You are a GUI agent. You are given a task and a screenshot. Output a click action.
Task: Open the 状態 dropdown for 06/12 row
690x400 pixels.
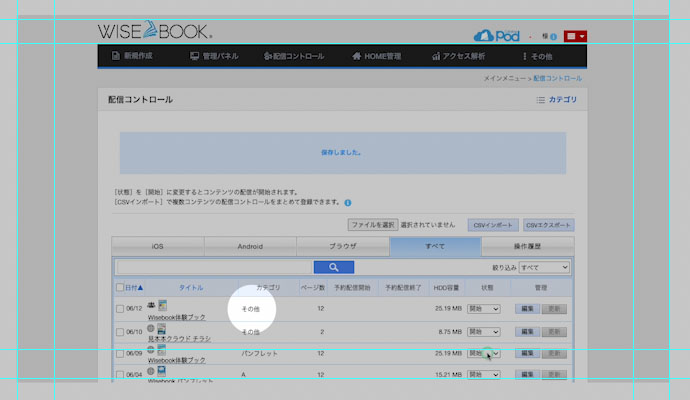coord(483,309)
